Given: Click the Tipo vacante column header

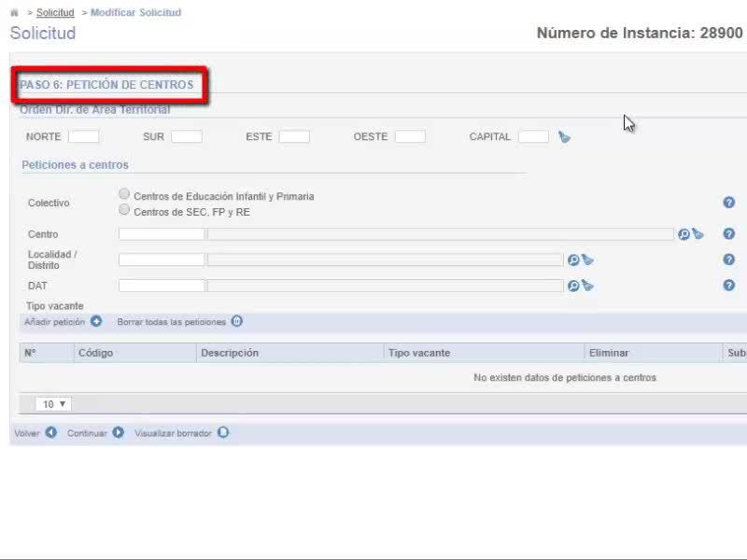Looking at the screenshot, I should click(x=484, y=353).
